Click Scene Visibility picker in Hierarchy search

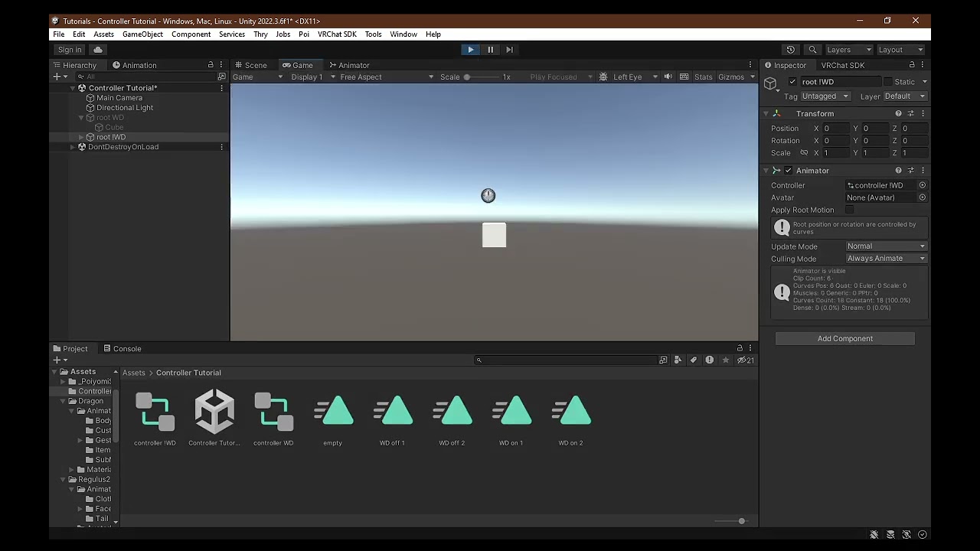222,77
